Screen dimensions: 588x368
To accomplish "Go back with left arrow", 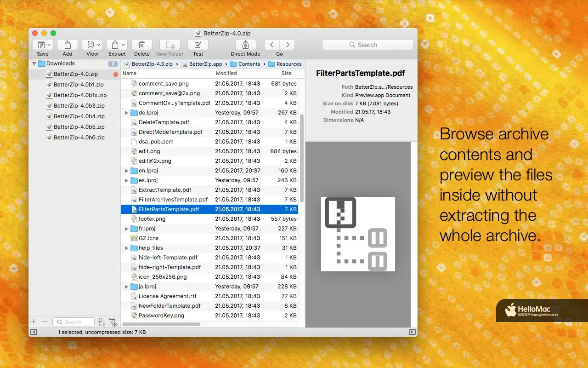I will tap(272, 45).
